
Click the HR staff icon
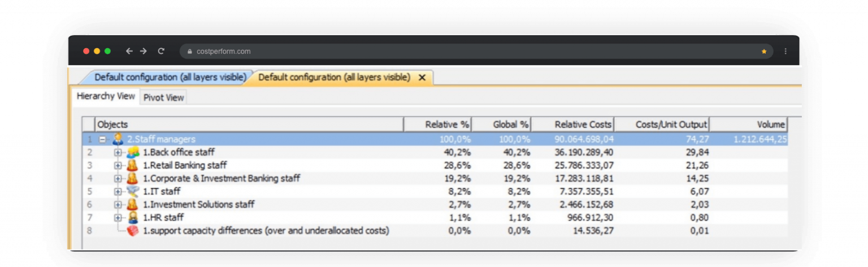point(133,217)
